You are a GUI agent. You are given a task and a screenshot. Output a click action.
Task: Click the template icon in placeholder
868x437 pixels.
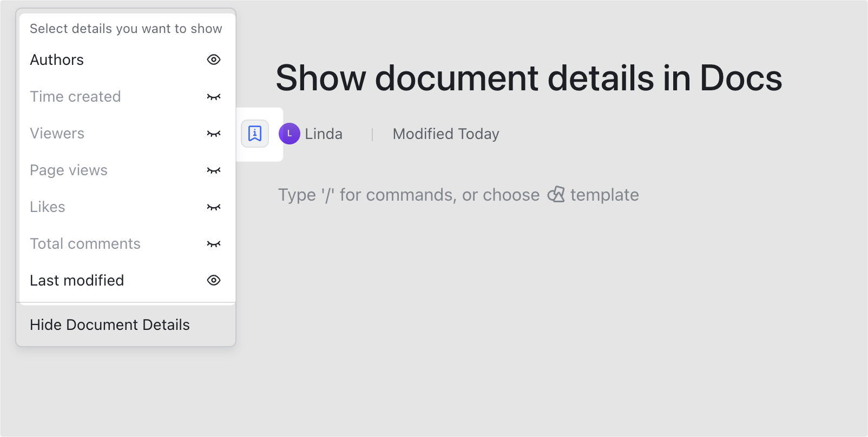556,195
